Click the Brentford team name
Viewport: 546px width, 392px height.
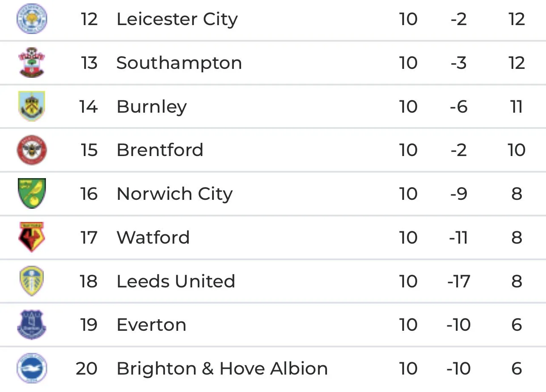[160, 150]
